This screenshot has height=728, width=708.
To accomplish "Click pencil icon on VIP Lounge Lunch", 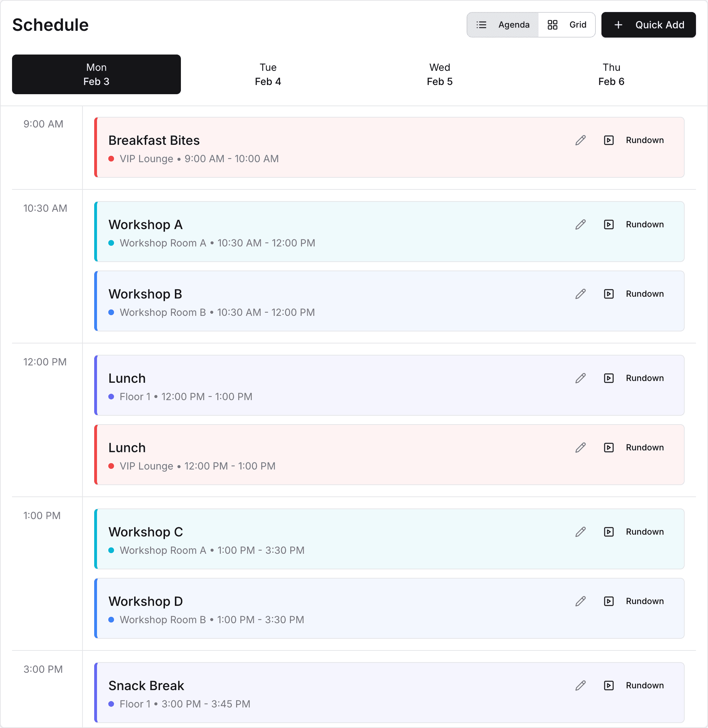I will pos(581,448).
